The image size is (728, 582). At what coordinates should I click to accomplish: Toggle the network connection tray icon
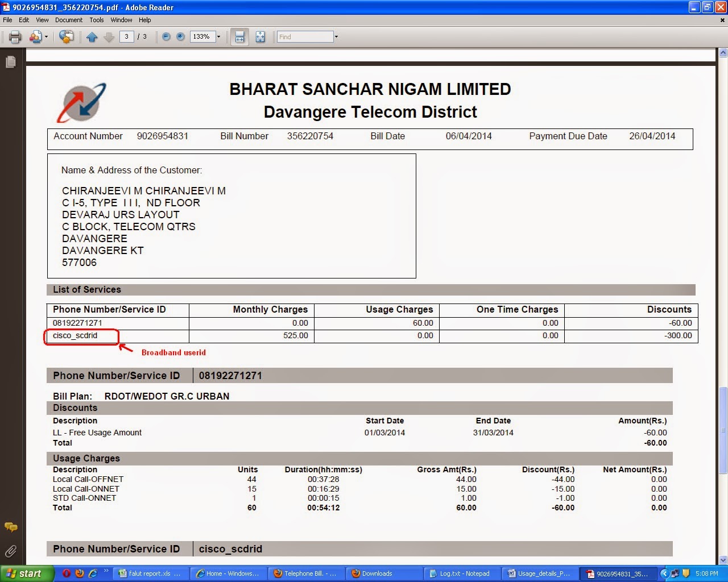point(675,573)
